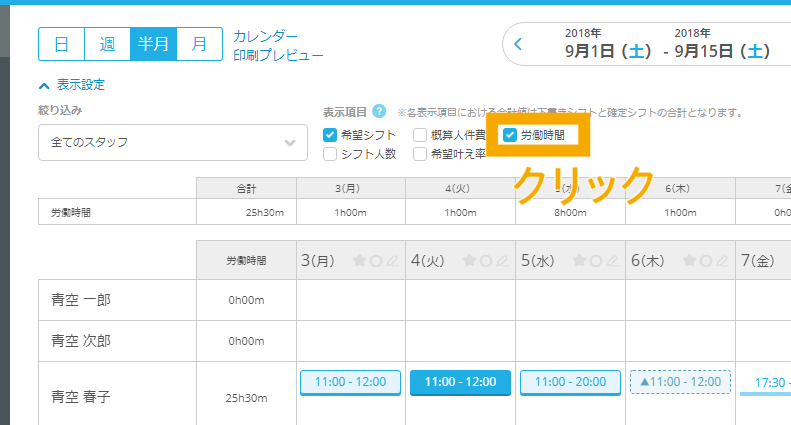Select staff row 青空 春子
The width and height of the screenshot is (791, 425).
[x=81, y=397]
